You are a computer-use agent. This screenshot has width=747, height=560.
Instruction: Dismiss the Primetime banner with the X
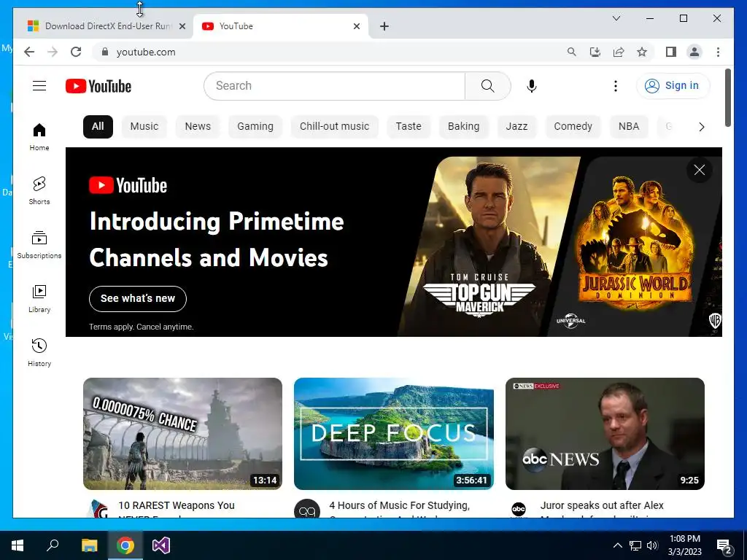[700, 170]
